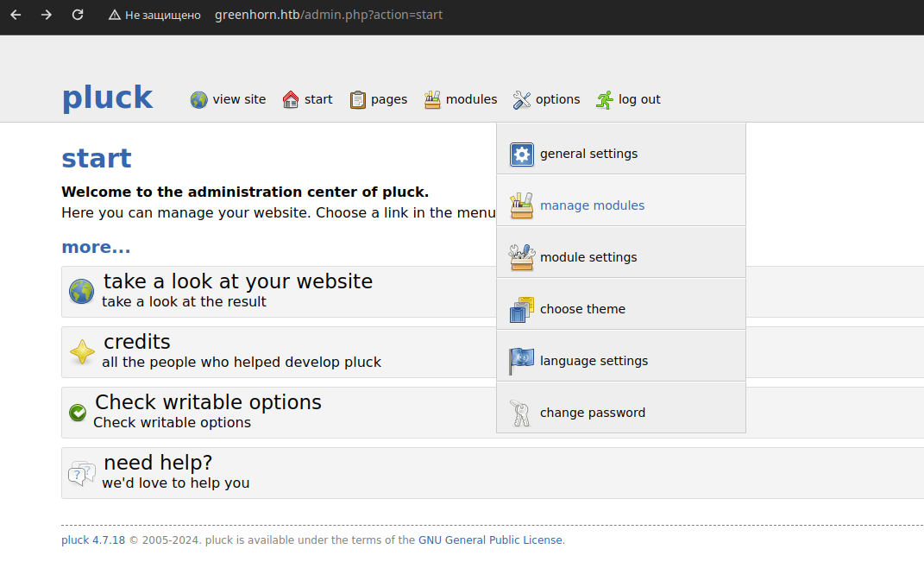Image resolution: width=924 pixels, height=587 pixels.
Task: Click the blue flag language settings icon
Action: click(x=521, y=362)
